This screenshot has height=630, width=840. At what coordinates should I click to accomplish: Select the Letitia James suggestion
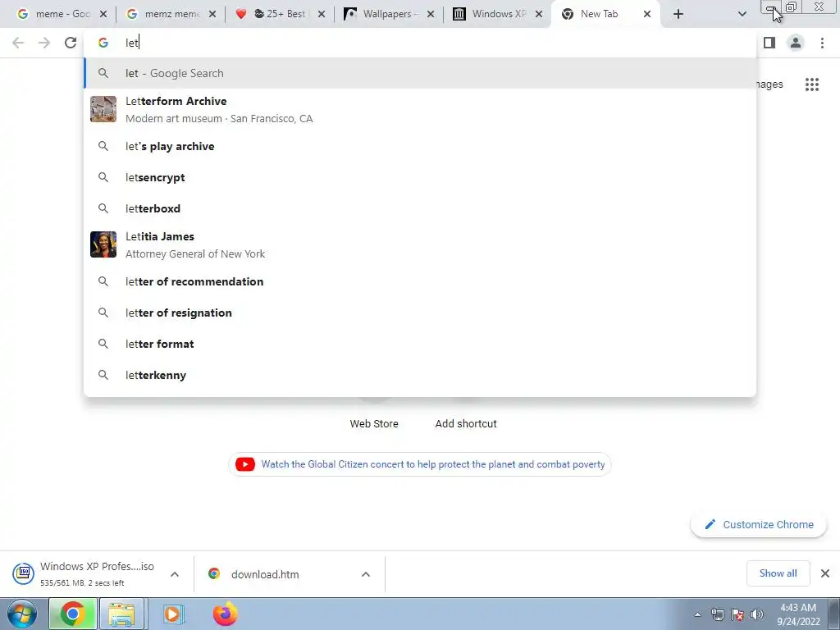[420, 244]
